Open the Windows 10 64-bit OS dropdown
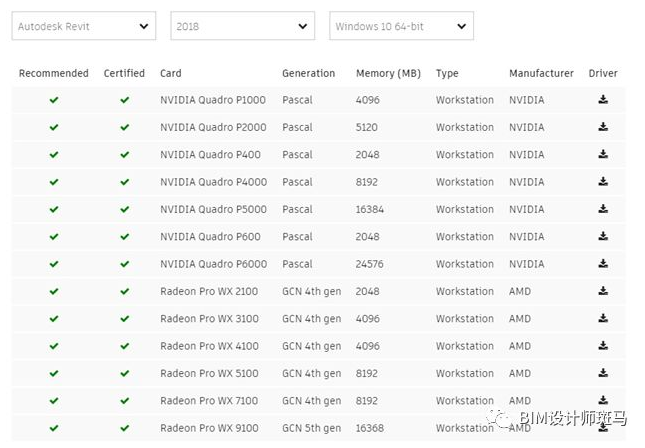 (401, 26)
